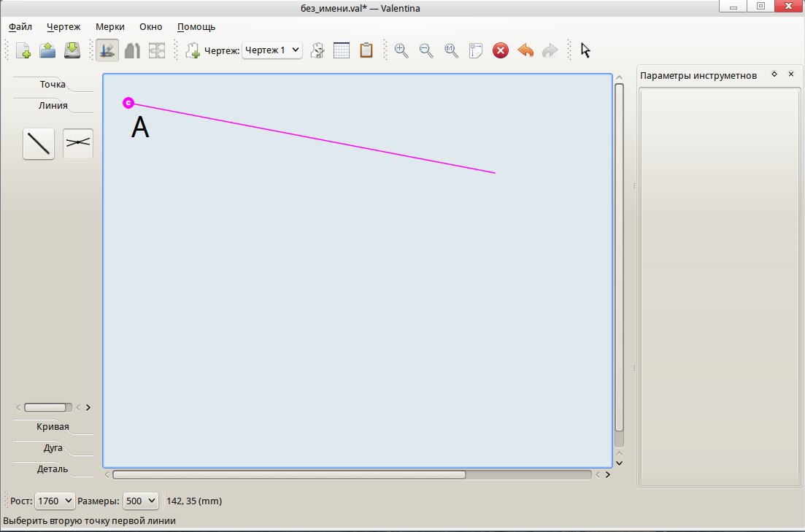The width and height of the screenshot is (805, 532).
Task: Click the A label text on canvas
Action: [140, 127]
